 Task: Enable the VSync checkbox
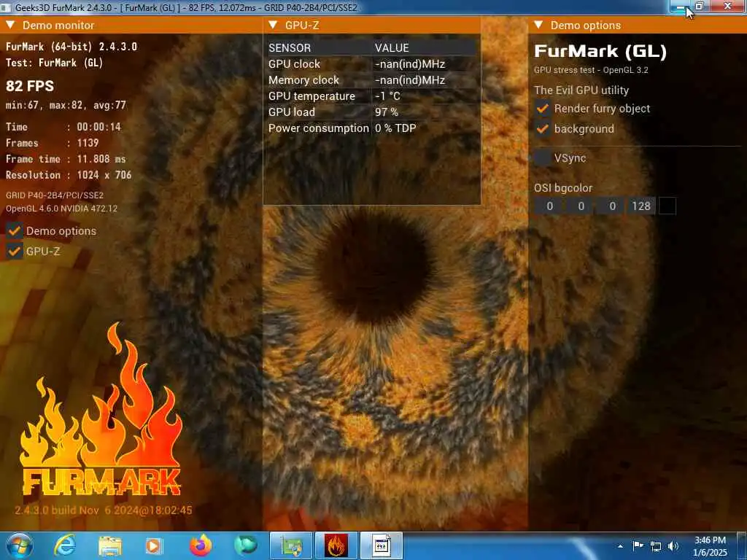[542, 157]
